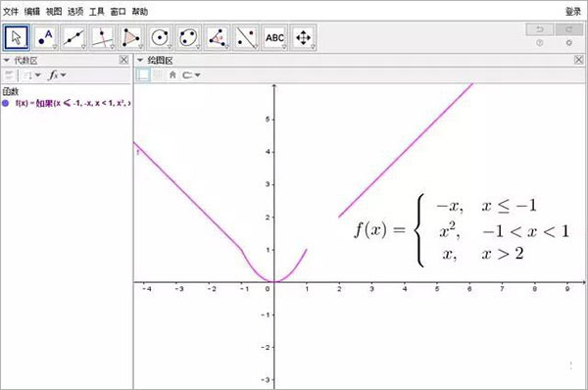
Task: Open the point capturing dropdown
Action: coord(191,75)
